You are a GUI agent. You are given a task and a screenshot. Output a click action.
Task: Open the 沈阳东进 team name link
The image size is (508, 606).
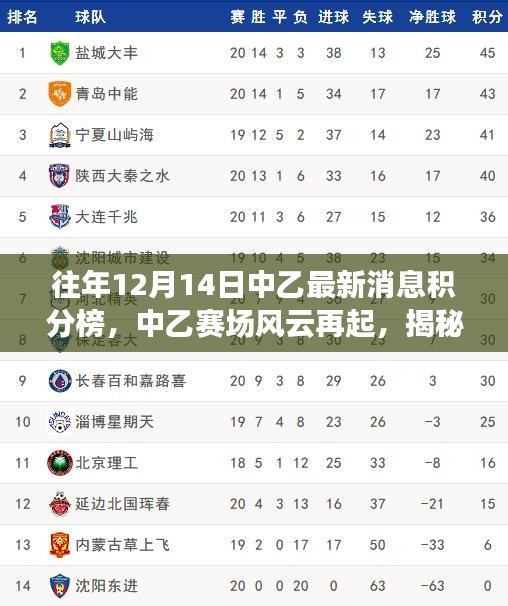click(x=106, y=586)
